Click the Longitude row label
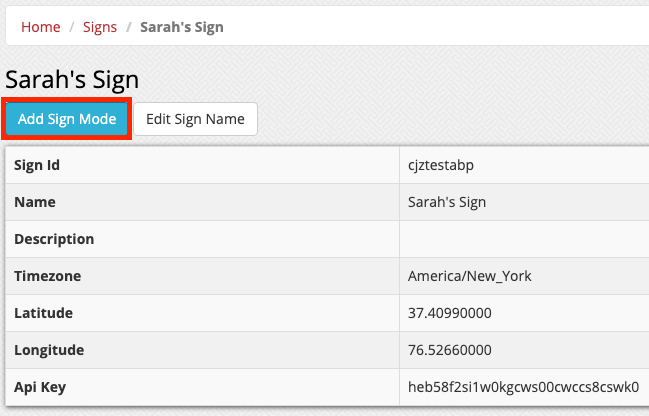Viewport: 649px width, 416px height. tap(49, 350)
